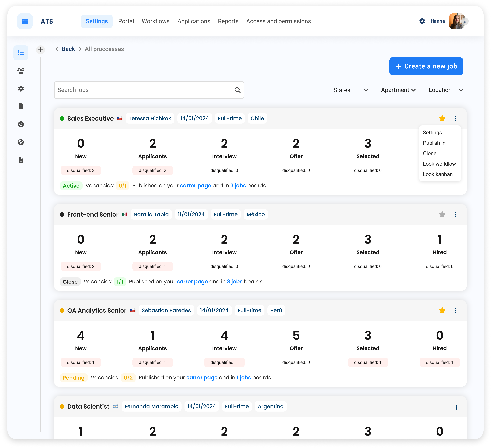Open the app grid launcher icon

click(25, 21)
